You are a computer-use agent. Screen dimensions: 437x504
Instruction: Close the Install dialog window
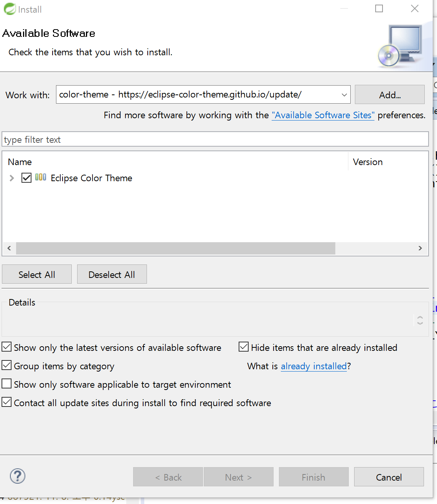[415, 8]
